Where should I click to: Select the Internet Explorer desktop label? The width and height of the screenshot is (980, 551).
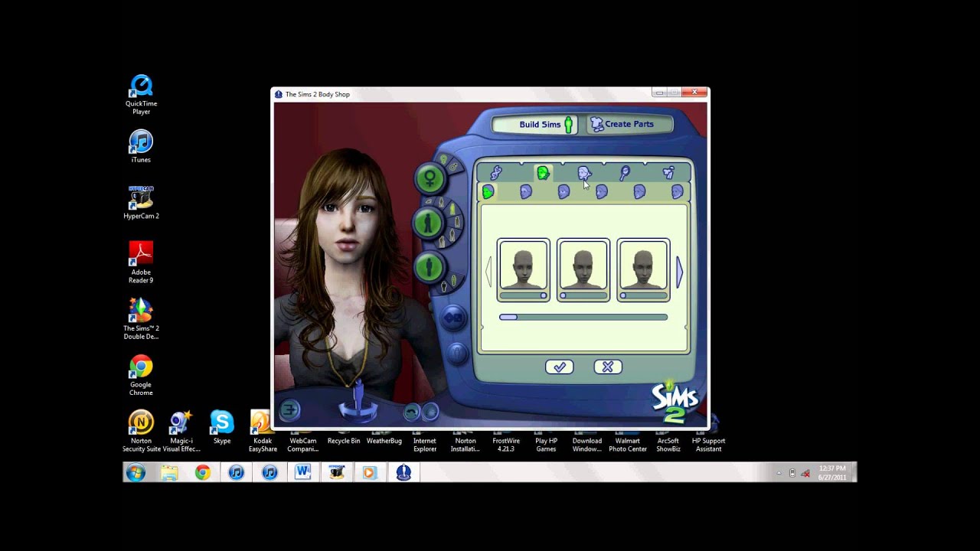click(425, 445)
